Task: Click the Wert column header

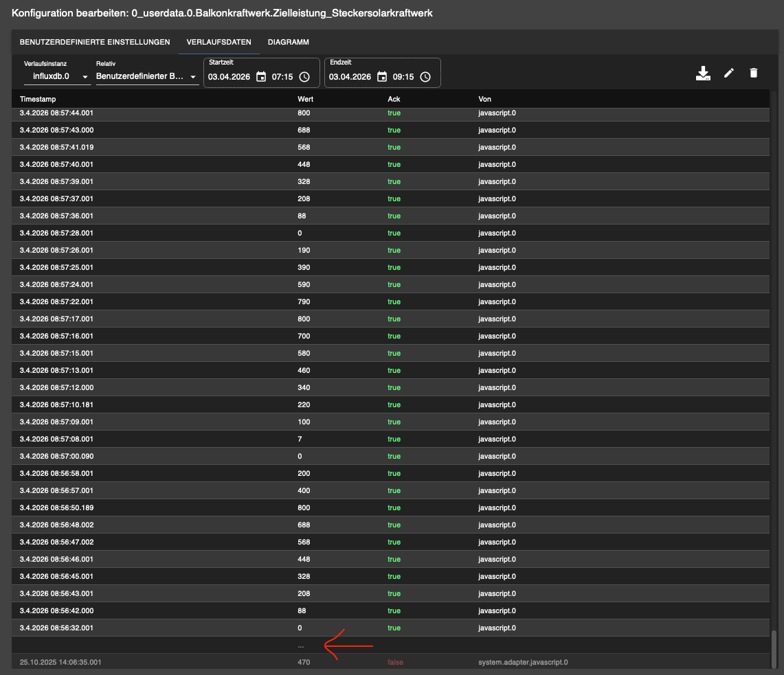Action: coord(305,99)
